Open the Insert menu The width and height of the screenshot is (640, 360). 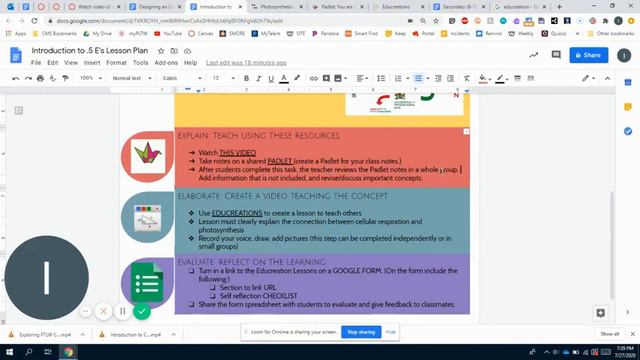(x=92, y=63)
